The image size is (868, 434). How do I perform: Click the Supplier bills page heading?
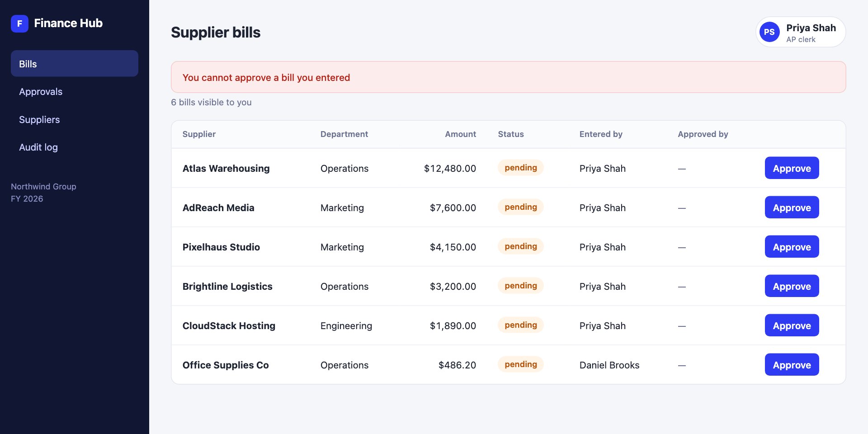pos(216,33)
